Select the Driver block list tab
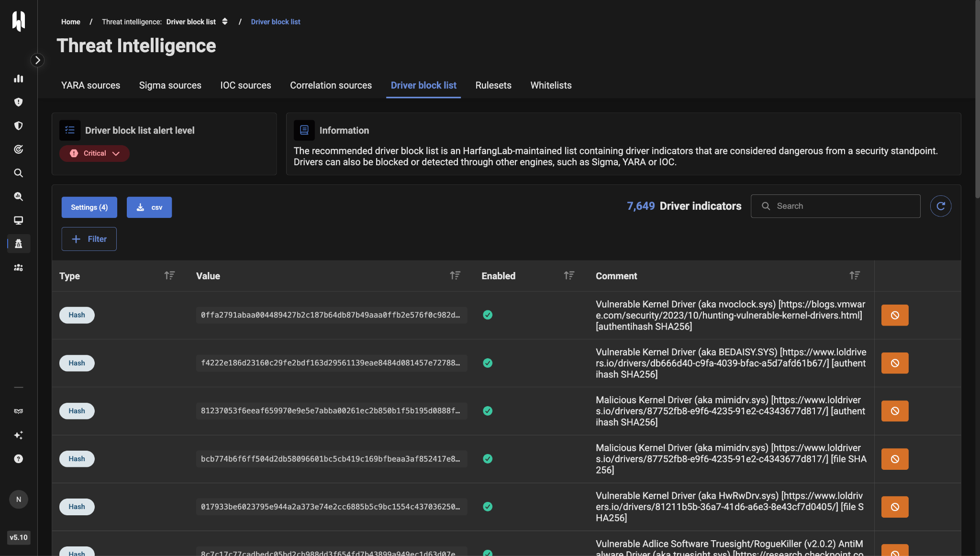This screenshot has height=556, width=980. click(x=423, y=85)
